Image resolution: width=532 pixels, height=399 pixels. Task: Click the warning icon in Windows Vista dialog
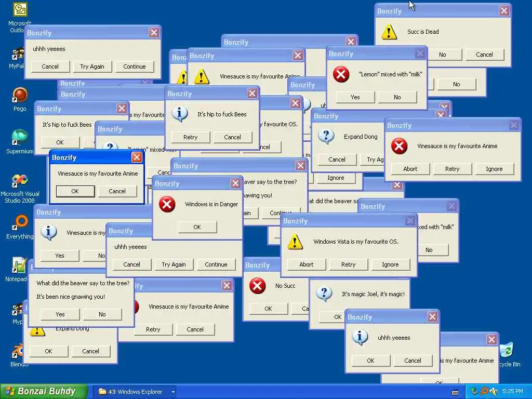tap(295, 242)
